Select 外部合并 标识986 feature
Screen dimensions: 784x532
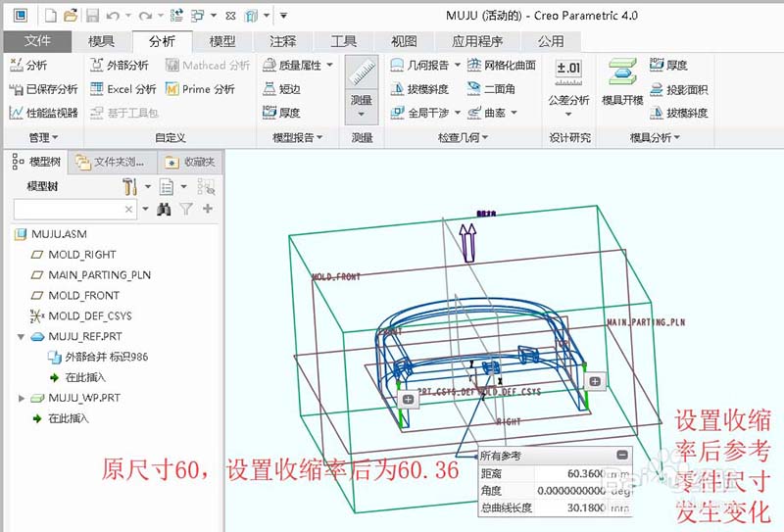98,357
